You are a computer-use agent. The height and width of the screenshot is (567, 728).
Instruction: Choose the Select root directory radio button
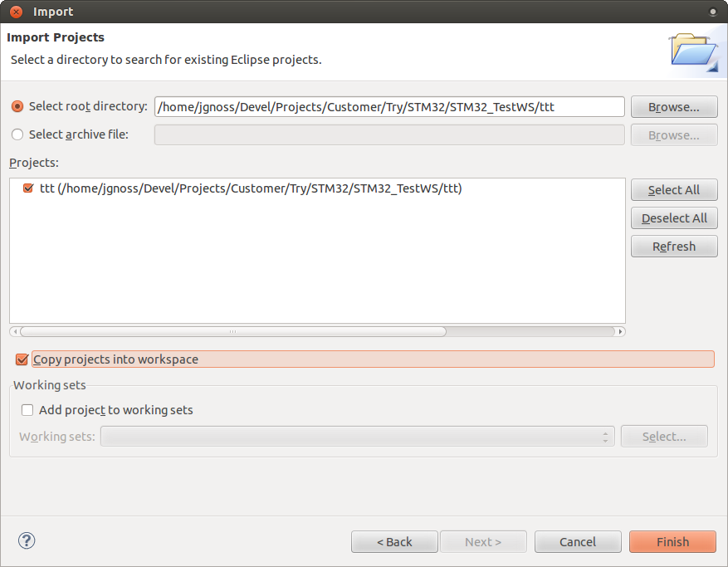click(x=17, y=106)
